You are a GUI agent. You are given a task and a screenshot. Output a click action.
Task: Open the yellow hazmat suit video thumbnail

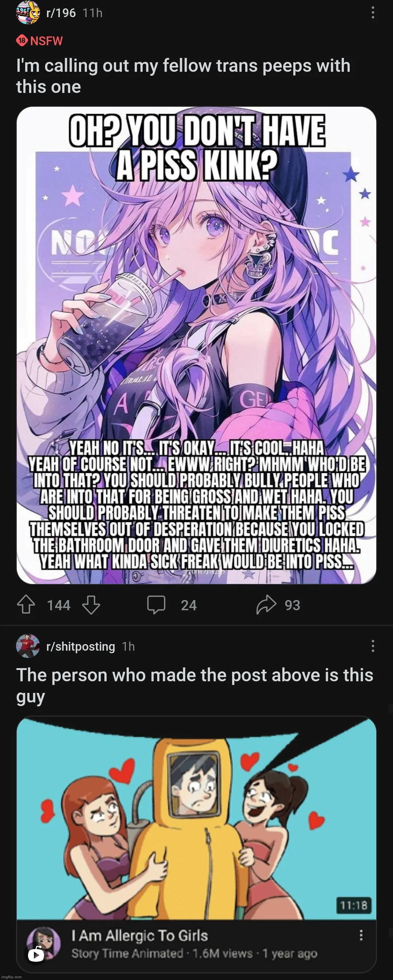tap(196, 818)
